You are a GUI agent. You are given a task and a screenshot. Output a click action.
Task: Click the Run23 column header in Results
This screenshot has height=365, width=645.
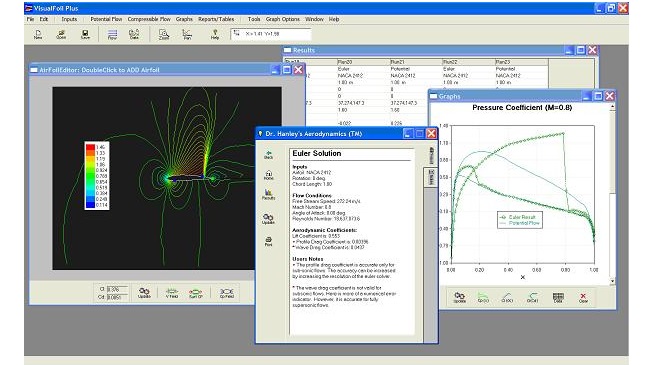[521, 62]
